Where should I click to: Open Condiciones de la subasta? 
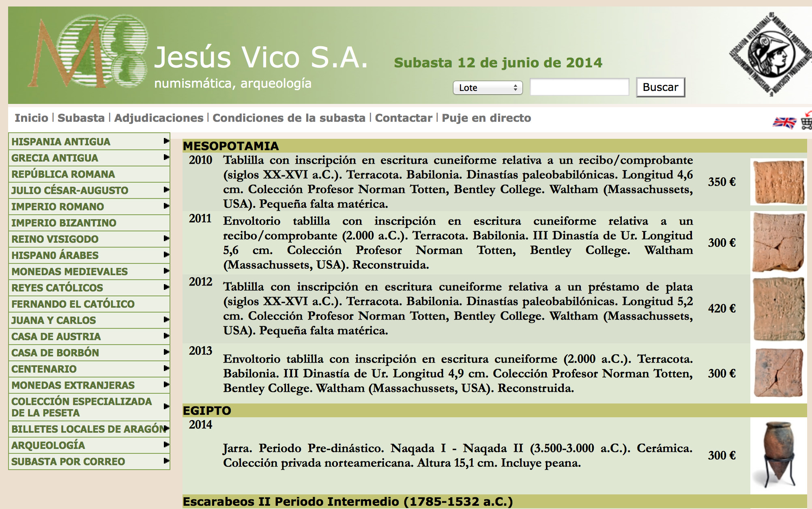tap(289, 118)
